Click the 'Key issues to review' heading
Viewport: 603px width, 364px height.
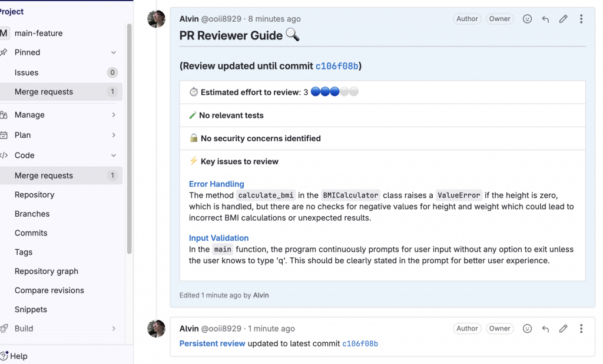click(x=239, y=161)
